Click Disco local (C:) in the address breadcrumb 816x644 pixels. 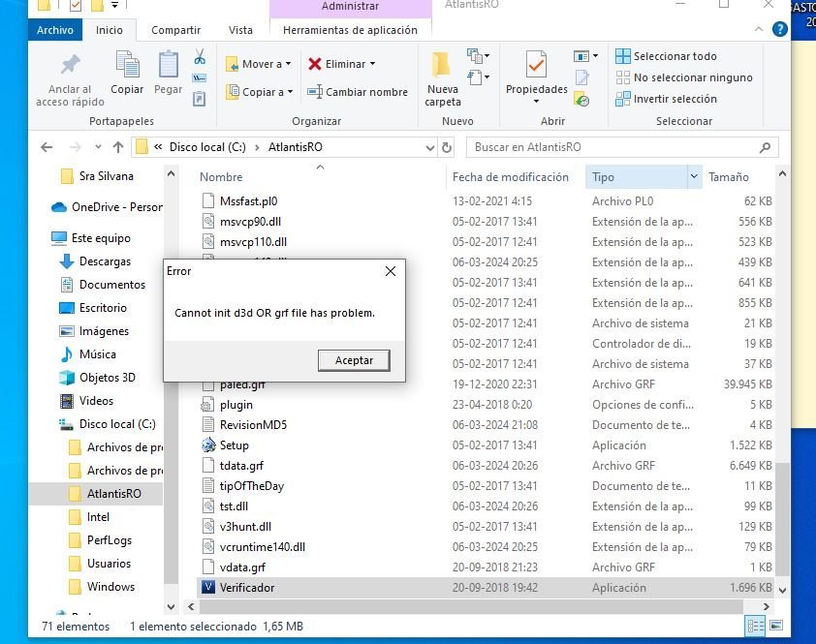[x=207, y=147]
